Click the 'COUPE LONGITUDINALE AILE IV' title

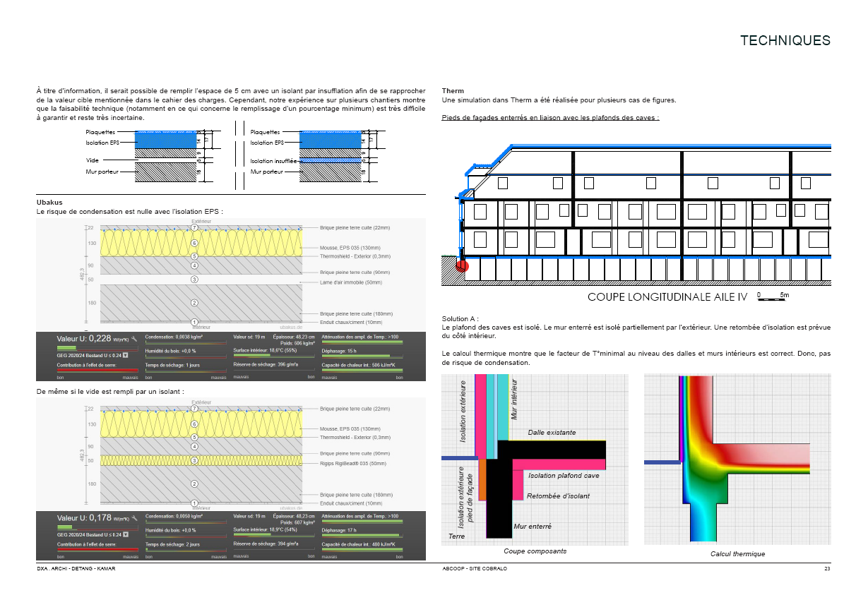click(x=667, y=297)
